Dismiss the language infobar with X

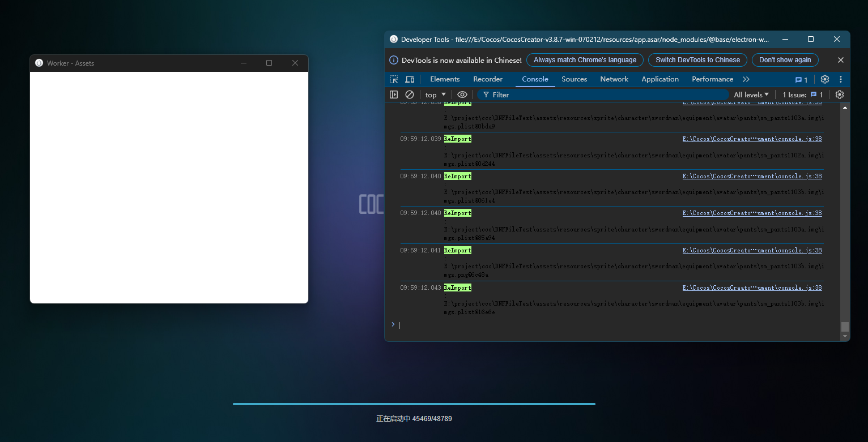841,60
